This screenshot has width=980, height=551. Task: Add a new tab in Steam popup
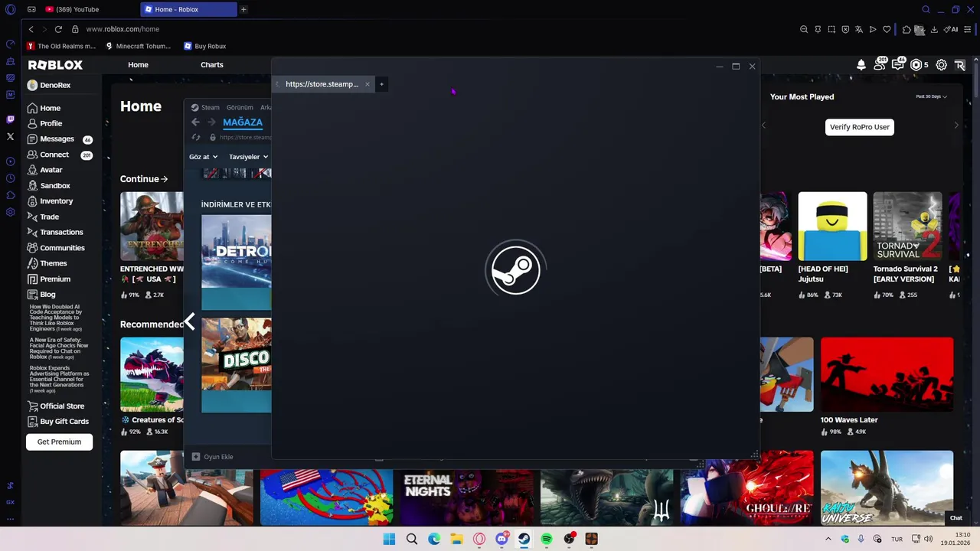(381, 84)
